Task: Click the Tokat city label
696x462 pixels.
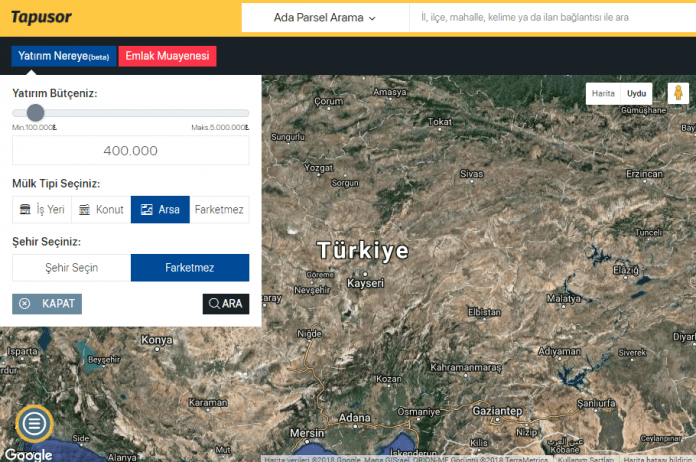Action: [x=440, y=122]
